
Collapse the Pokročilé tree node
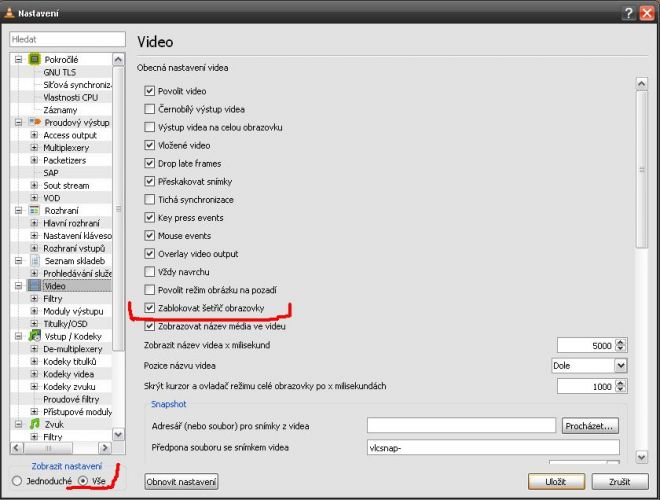[x=19, y=59]
